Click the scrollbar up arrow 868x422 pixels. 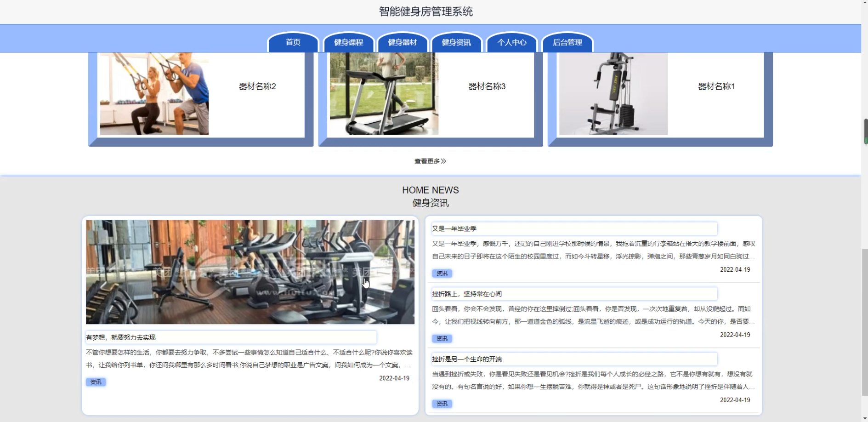[x=866, y=3]
